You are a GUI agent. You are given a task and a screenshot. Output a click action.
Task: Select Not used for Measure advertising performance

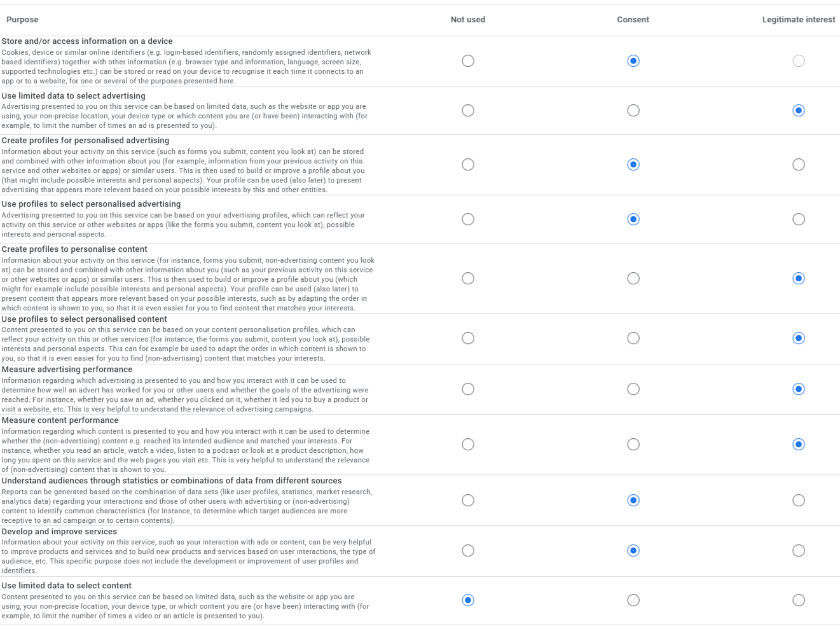pyautogui.click(x=468, y=389)
